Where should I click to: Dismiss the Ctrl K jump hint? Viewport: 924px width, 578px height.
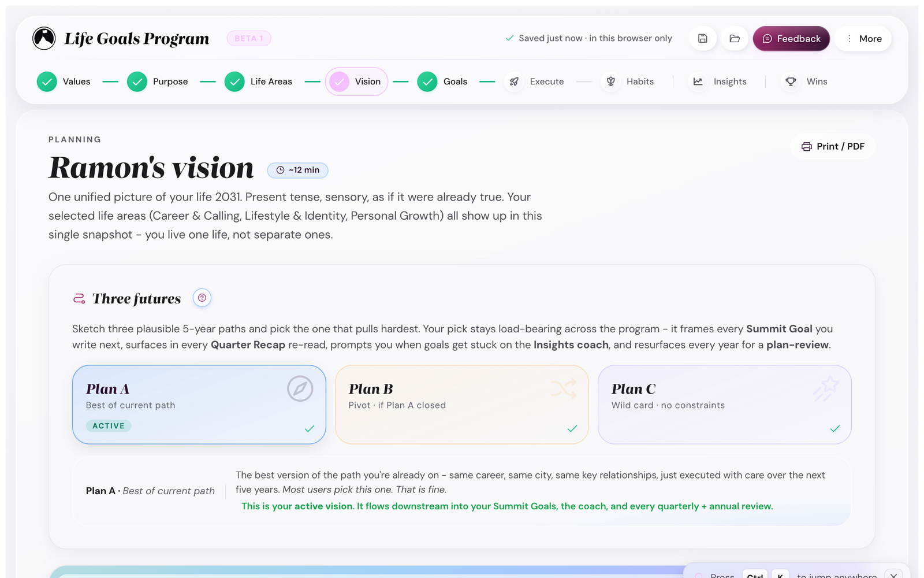tap(893, 575)
